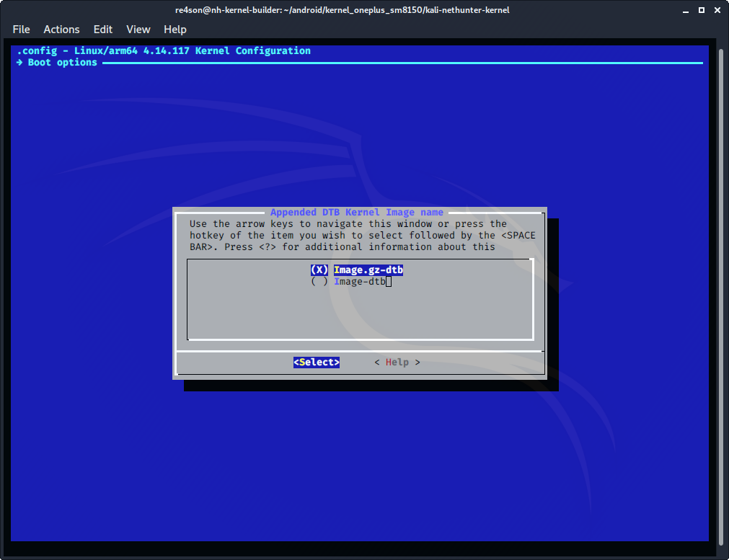
Task: Open the File menu
Action: [x=21, y=30]
